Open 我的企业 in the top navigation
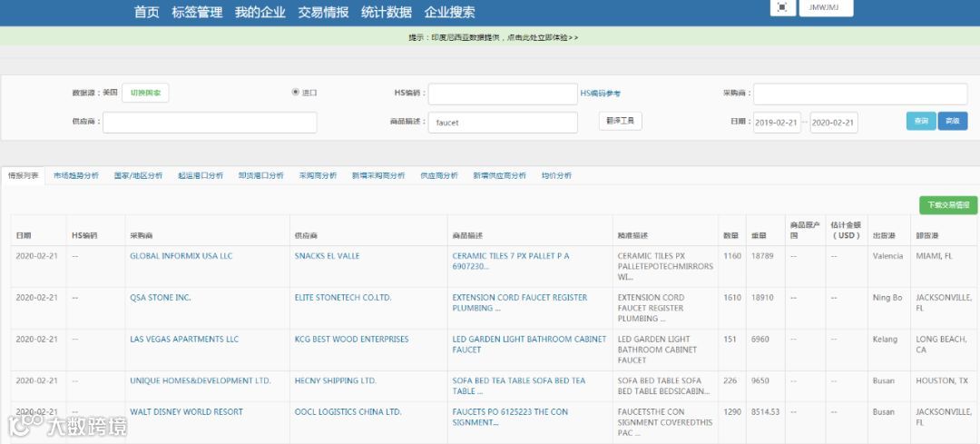 coord(260,12)
